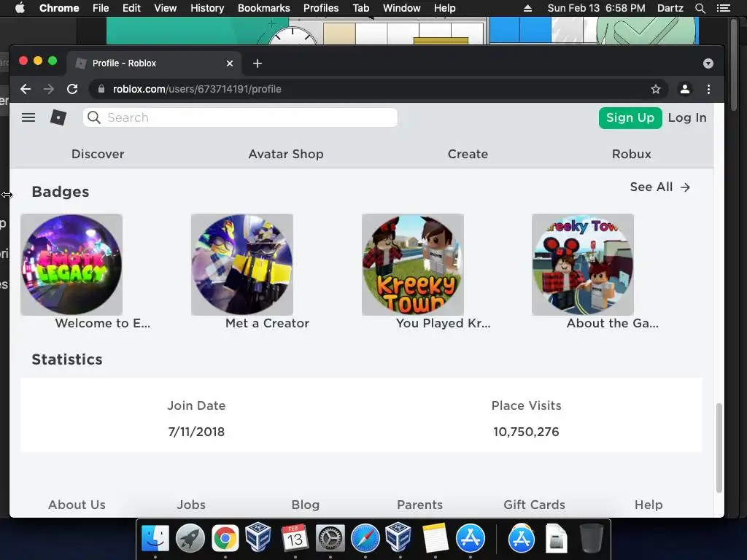Click the Join Date value 7/11/2018
Image resolution: width=747 pixels, height=560 pixels.
click(196, 432)
